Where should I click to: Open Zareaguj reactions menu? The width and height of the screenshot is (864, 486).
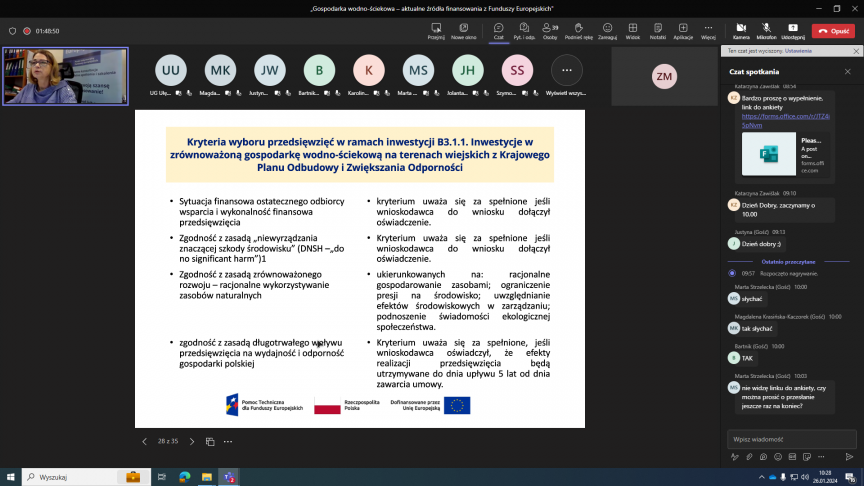coord(607,31)
